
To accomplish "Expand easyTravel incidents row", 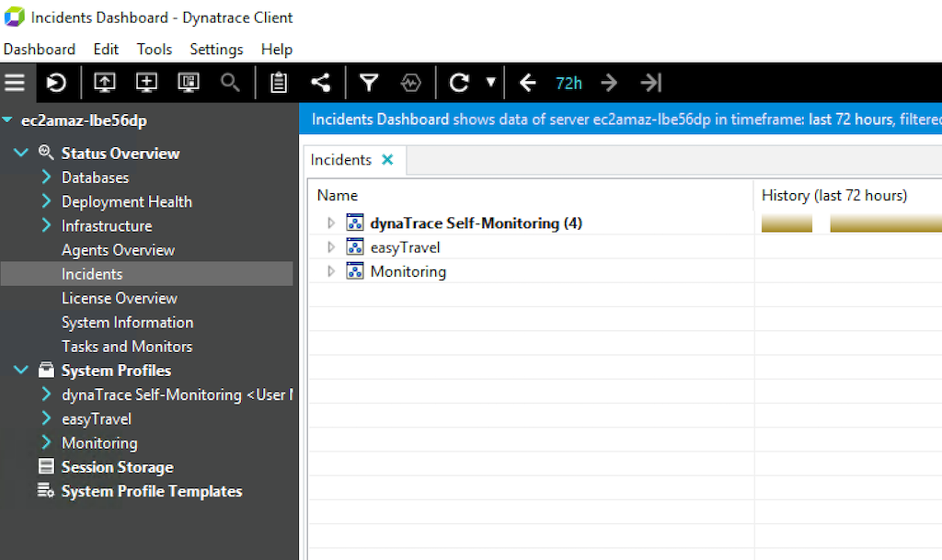I will click(330, 246).
